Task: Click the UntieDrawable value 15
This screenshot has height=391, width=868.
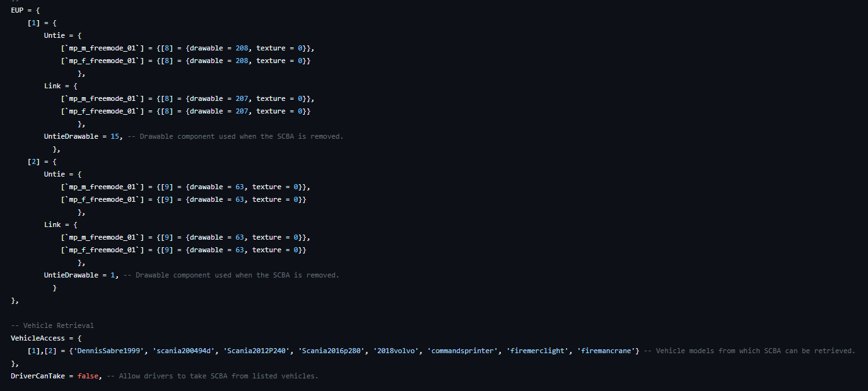Action: click(x=115, y=136)
